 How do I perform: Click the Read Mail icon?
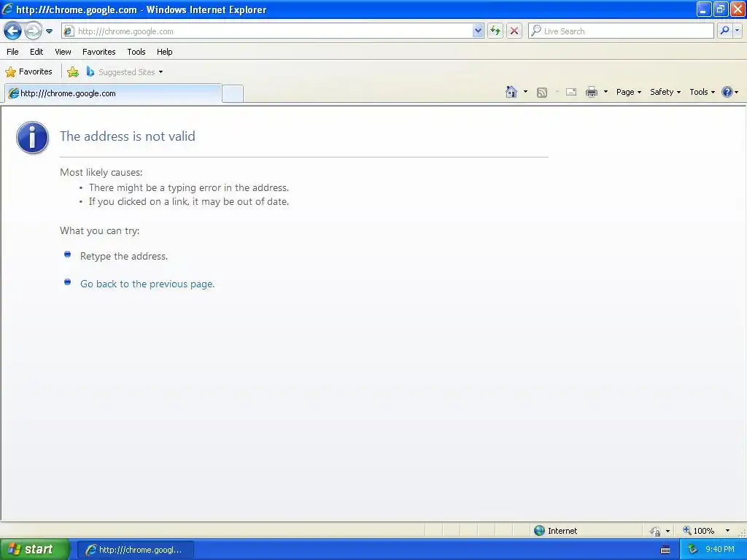[x=571, y=92]
